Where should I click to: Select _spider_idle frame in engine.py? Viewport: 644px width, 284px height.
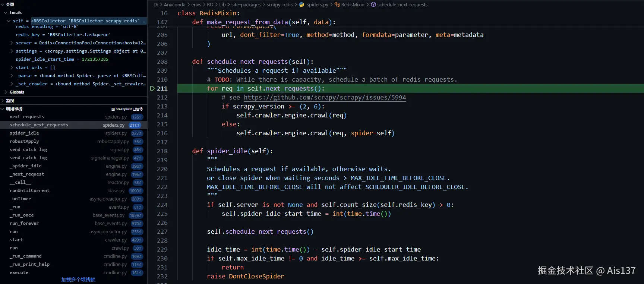[73, 166]
